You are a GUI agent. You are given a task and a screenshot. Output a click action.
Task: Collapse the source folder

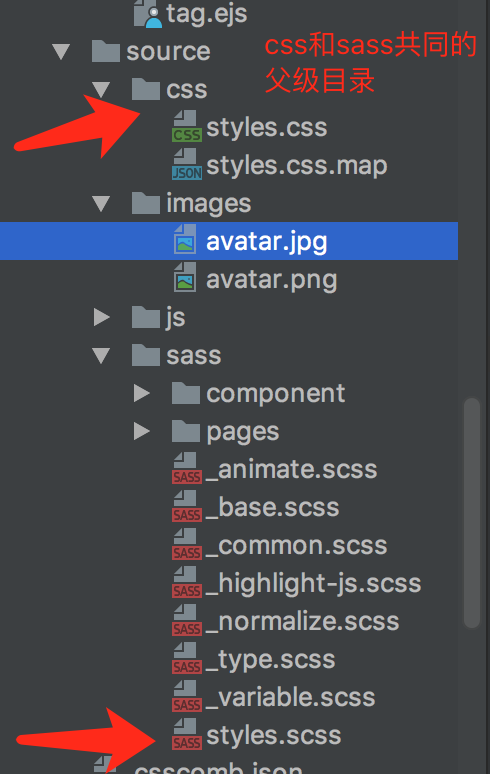(x=61, y=51)
